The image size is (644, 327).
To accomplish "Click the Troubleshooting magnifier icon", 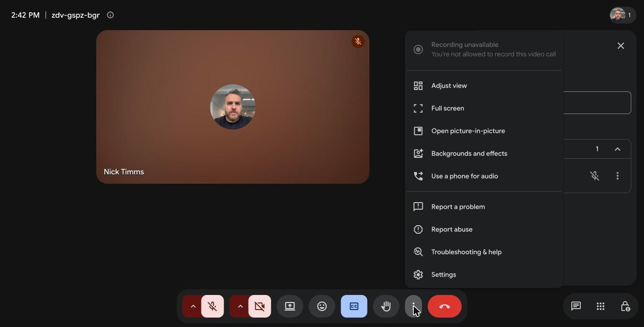I will point(418,252).
